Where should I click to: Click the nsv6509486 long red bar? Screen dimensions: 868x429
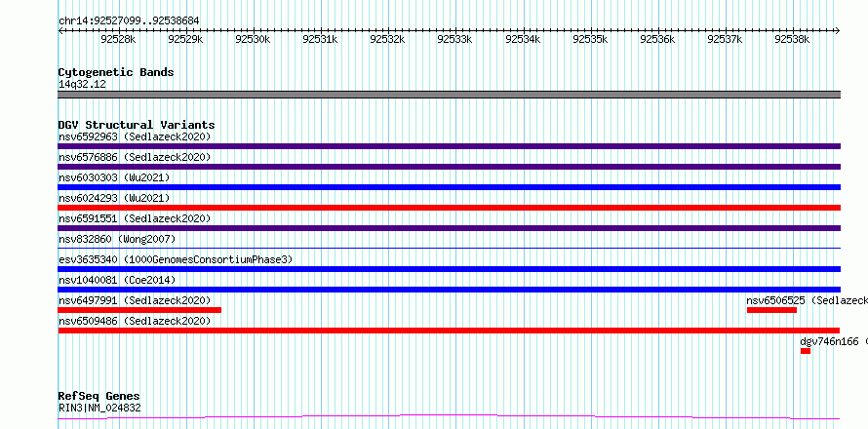pyautogui.click(x=449, y=331)
